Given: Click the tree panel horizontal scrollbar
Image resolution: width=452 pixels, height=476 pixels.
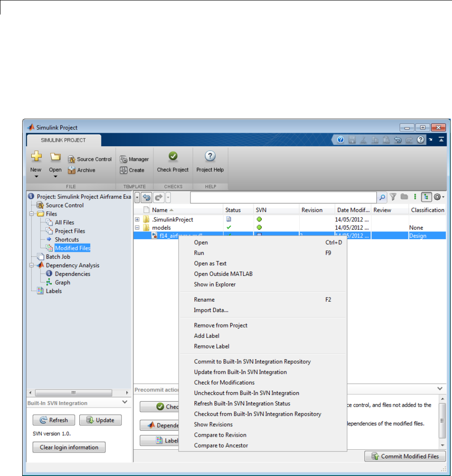Looking at the screenshot, I should coord(73,393).
